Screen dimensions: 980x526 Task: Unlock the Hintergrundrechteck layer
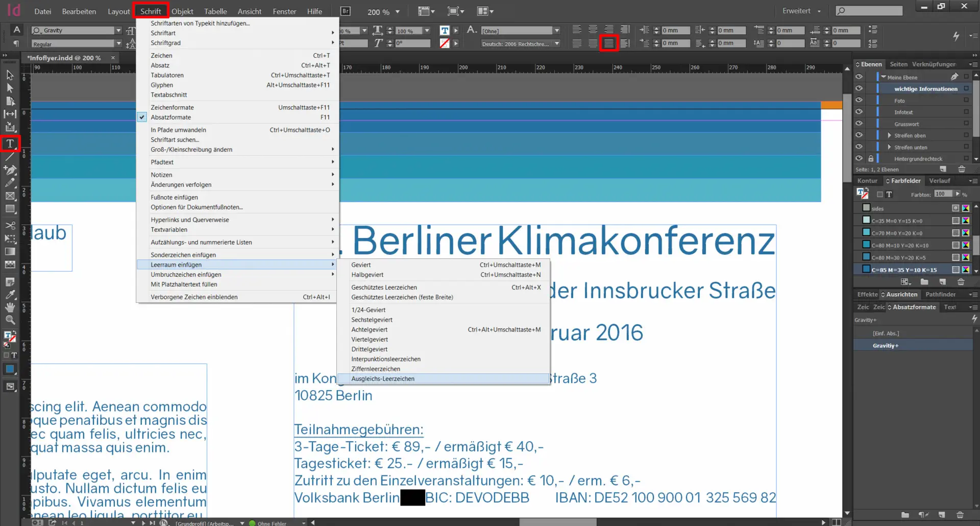[871, 158]
